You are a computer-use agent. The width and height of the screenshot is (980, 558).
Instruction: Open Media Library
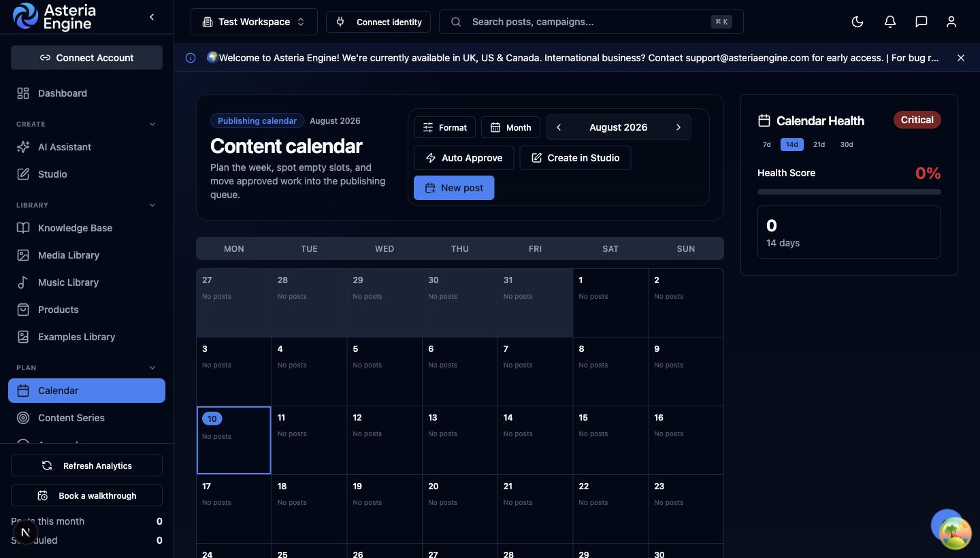click(x=86, y=255)
